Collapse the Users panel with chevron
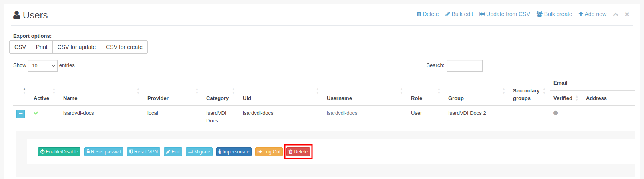Viewport: 644px width, 179px height. [x=616, y=14]
